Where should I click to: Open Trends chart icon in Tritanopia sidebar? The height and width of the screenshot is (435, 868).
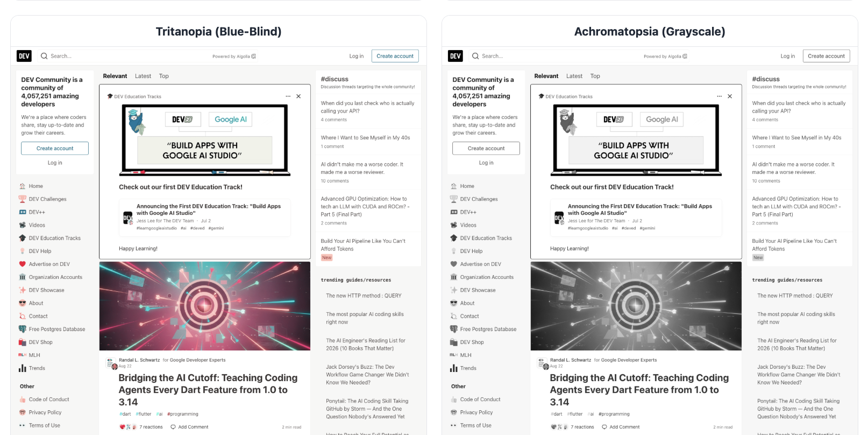click(23, 368)
